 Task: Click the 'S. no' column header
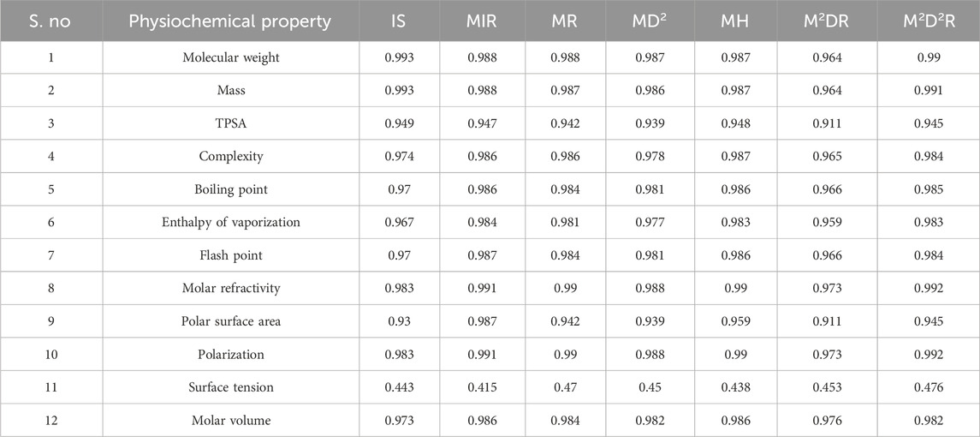pyautogui.click(x=51, y=22)
